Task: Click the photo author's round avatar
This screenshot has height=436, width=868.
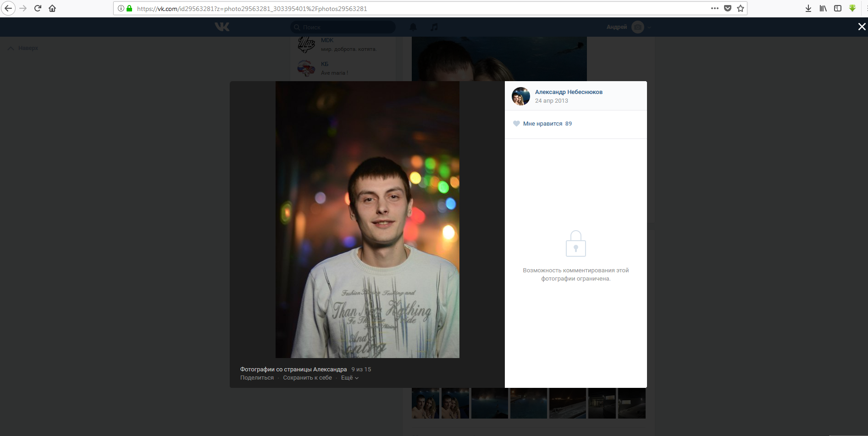Action: 521,96
